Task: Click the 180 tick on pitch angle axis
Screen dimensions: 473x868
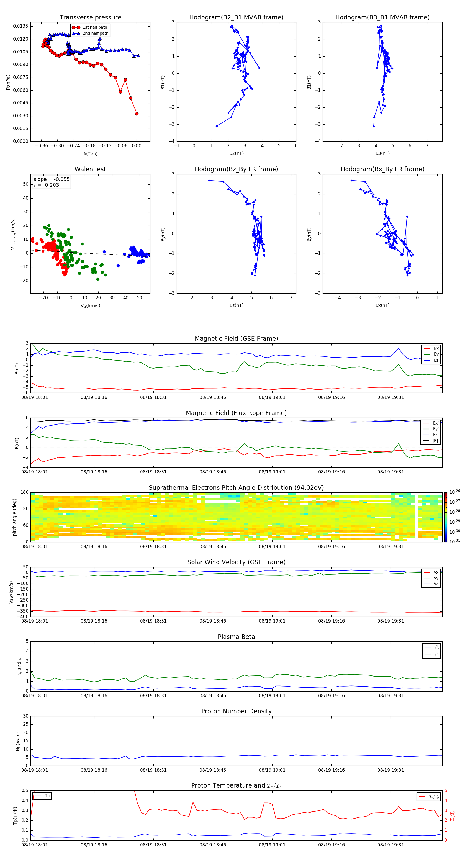Action: point(25,492)
